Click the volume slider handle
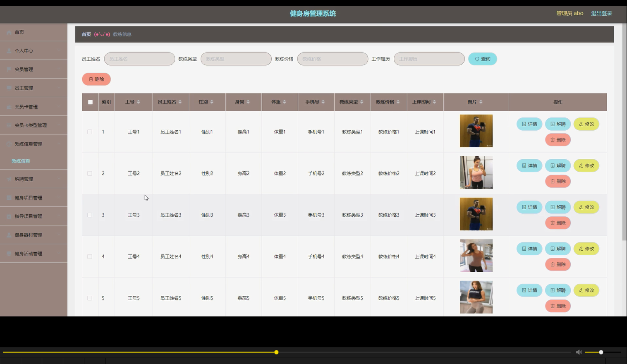 coord(601,352)
